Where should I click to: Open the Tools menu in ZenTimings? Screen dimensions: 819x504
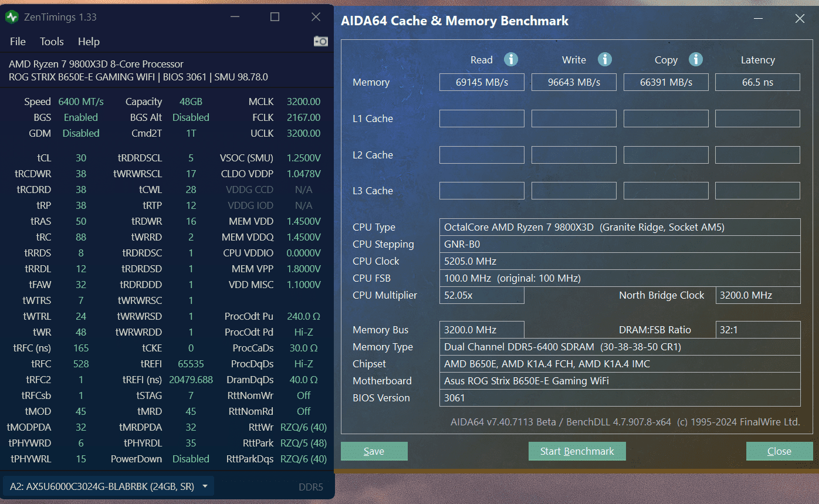click(x=52, y=42)
